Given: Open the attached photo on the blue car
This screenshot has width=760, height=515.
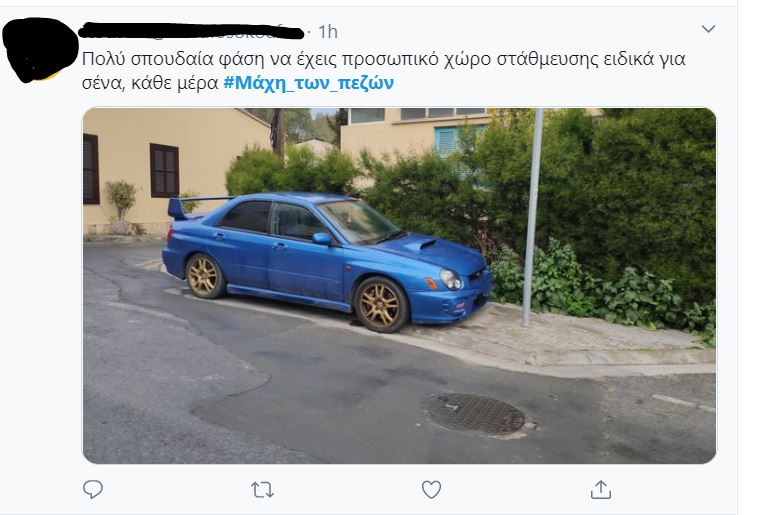Looking at the screenshot, I should tap(399, 285).
